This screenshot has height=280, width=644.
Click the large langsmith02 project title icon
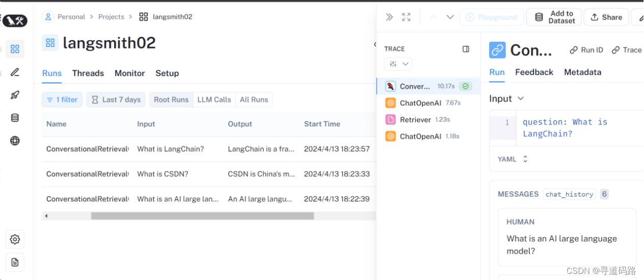coord(50,43)
